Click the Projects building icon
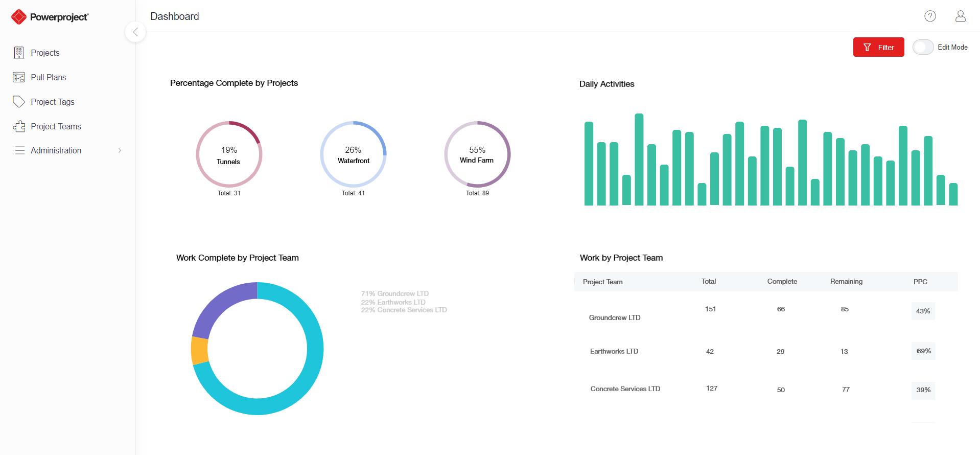Image resolution: width=980 pixels, height=455 pixels. point(19,53)
